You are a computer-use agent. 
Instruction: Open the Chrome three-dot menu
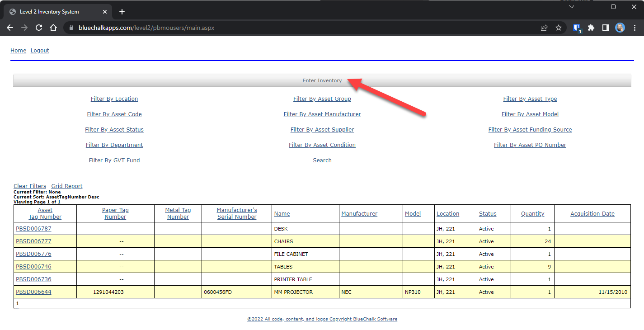tap(635, 28)
